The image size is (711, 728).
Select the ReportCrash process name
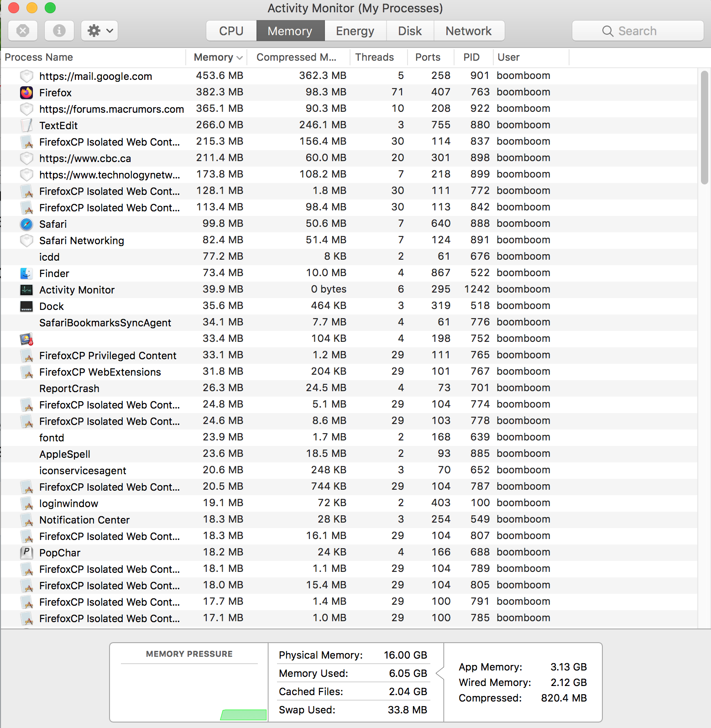(x=69, y=388)
